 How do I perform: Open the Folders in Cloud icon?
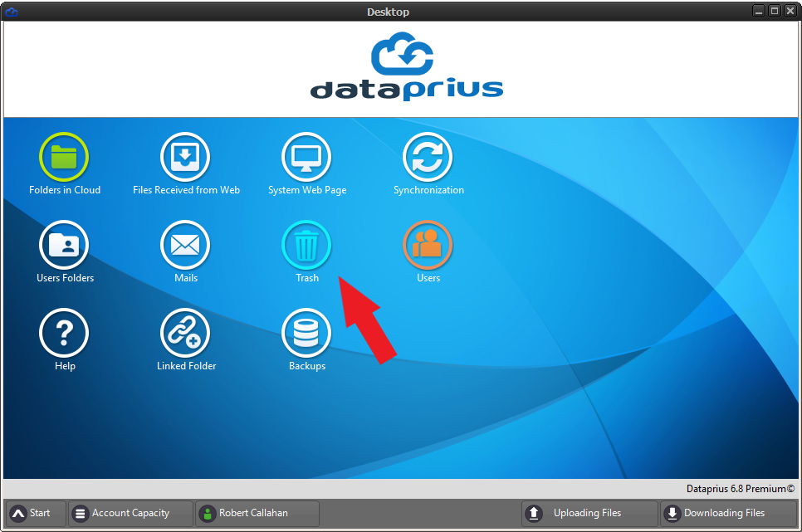click(64, 157)
